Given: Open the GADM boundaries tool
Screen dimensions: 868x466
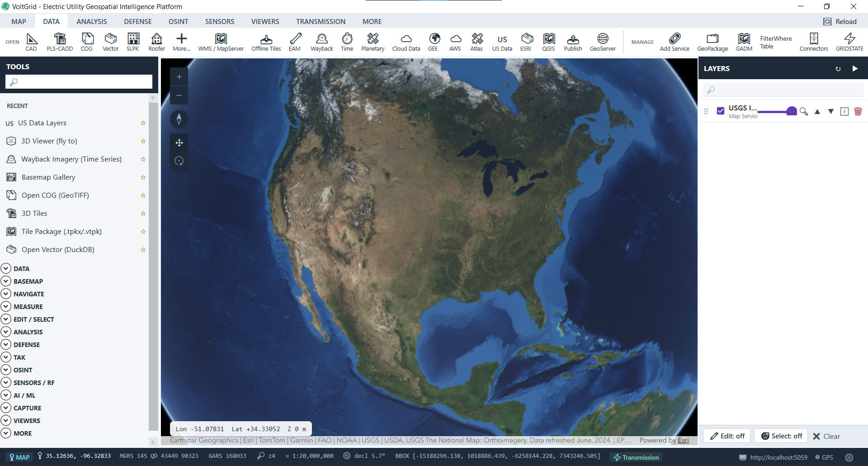Looking at the screenshot, I should tap(744, 42).
